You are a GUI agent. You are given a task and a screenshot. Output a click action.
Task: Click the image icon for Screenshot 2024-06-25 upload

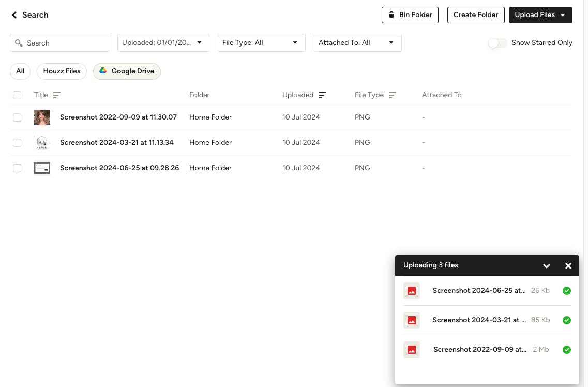[x=412, y=291]
